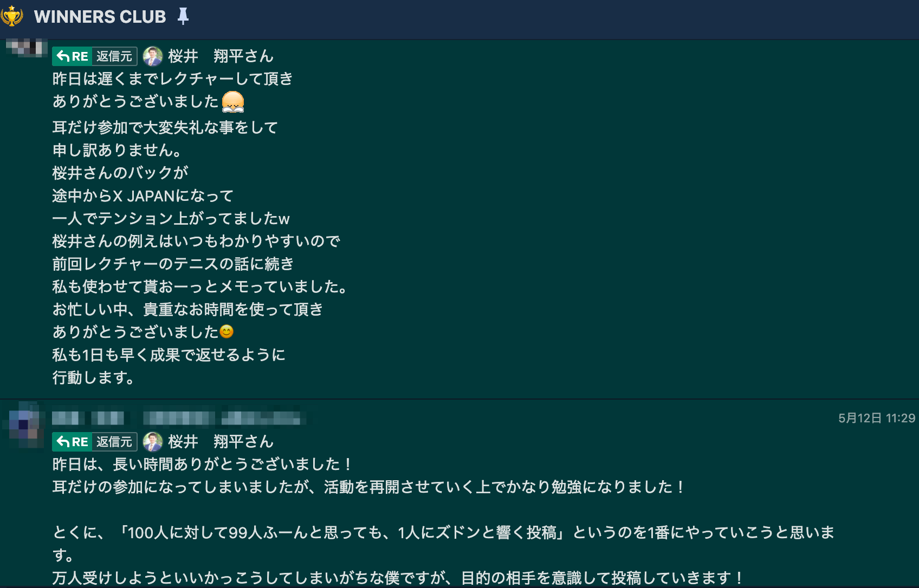
Task: Click the trophy group icon beside WINNERS CLUB
Action: [x=12, y=16]
